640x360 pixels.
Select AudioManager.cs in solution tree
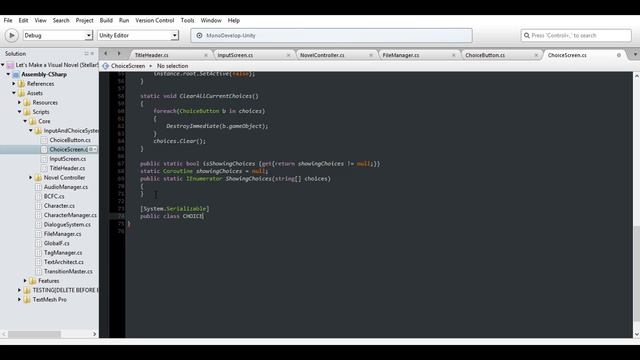(66, 187)
